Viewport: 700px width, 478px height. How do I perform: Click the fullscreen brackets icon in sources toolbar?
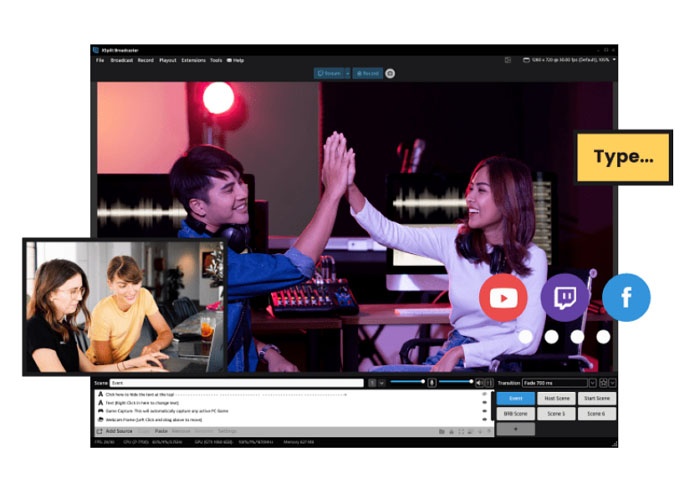[x=461, y=432]
